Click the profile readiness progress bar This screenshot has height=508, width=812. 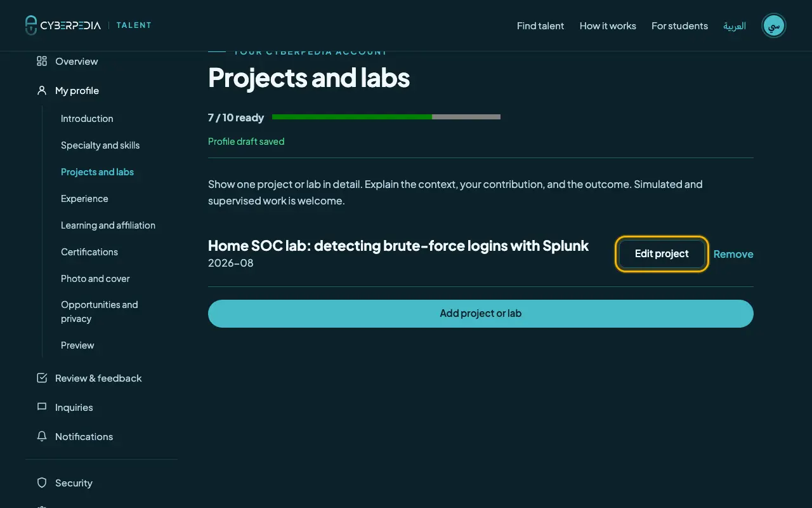point(386,117)
